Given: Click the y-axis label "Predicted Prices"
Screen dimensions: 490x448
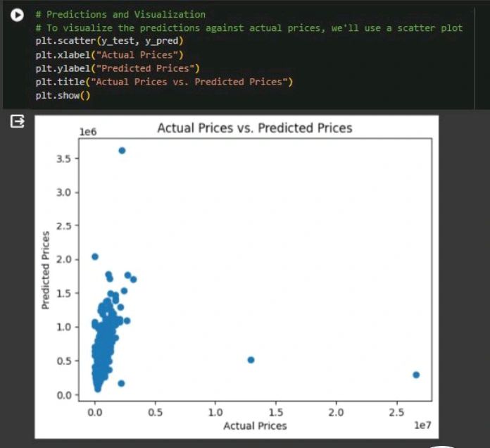Looking at the screenshot, I should (46, 270).
